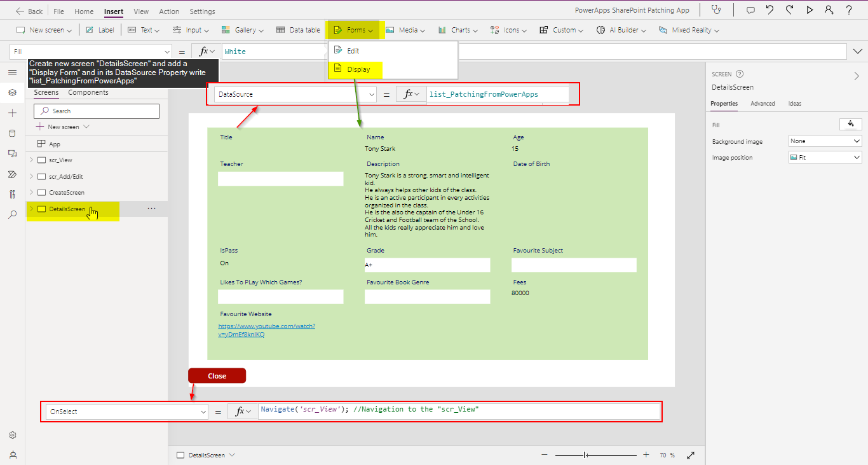Open the Data cylinder icon
The height and width of the screenshot is (465, 868).
click(x=12, y=134)
